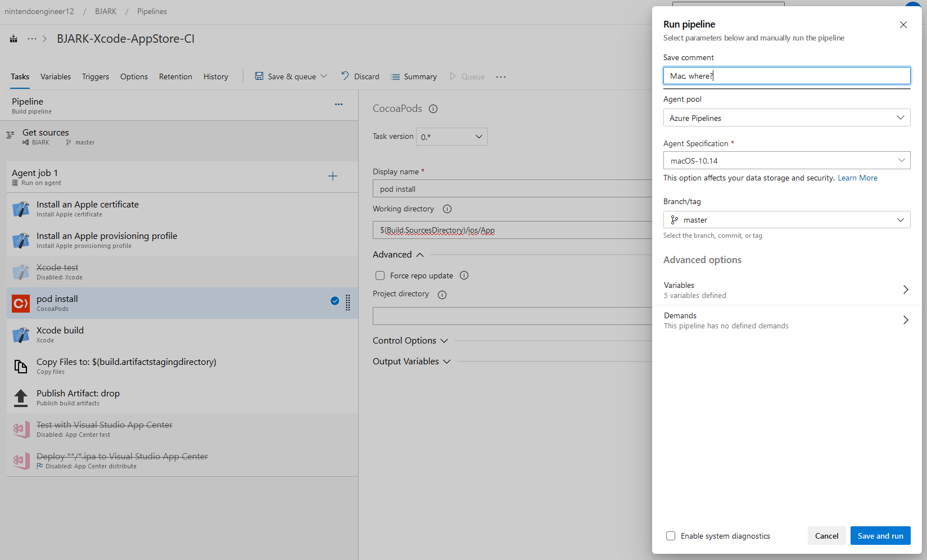Click the Discard undo icon

(345, 76)
